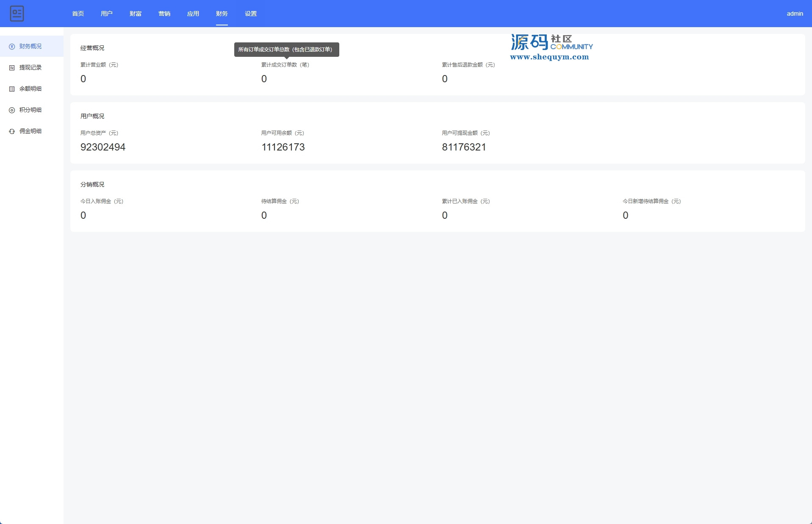Viewport: 812px width, 524px height.
Task: Switch to the 用户 navigation tab
Action: point(107,14)
